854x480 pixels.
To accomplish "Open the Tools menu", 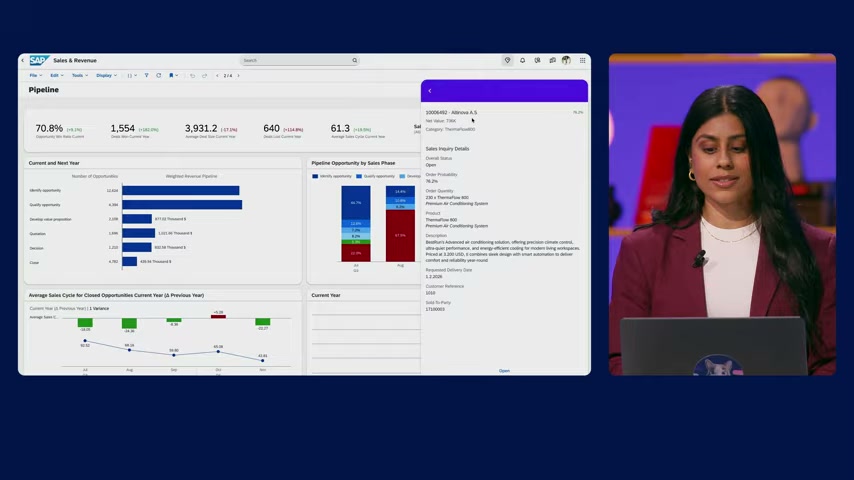I will (80, 76).
